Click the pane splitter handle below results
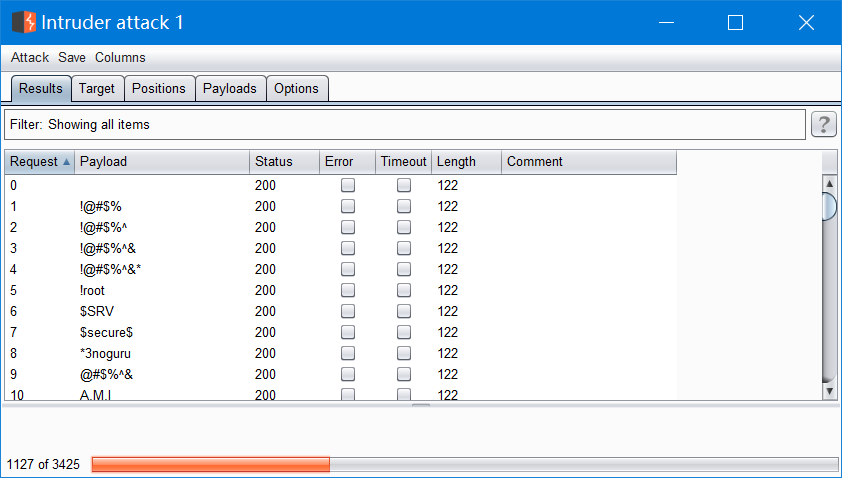Viewport: 842px width, 478px height. pos(421,405)
